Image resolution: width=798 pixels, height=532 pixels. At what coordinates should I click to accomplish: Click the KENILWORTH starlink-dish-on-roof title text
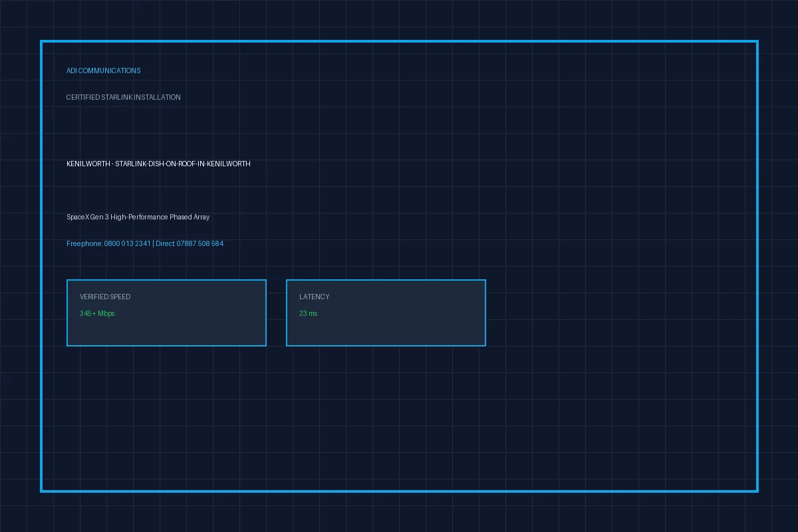coord(158,164)
